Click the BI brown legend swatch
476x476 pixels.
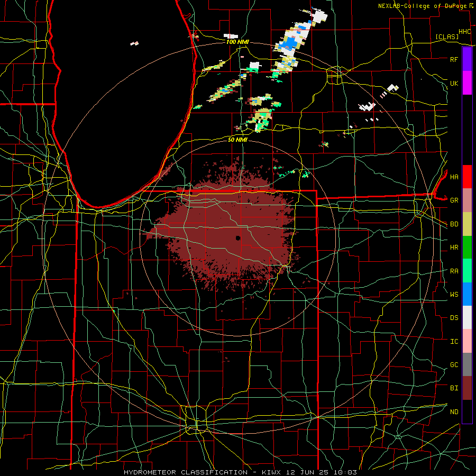467,388
